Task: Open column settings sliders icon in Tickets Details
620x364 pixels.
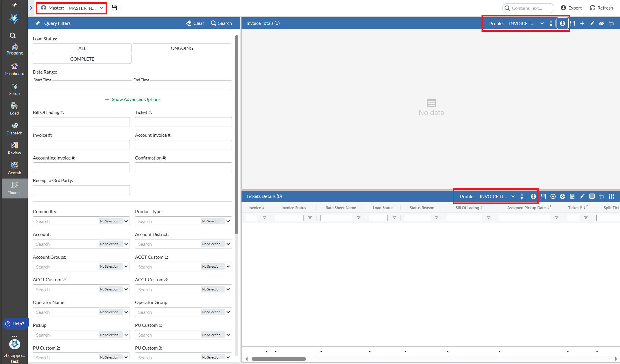Action: 611,196
